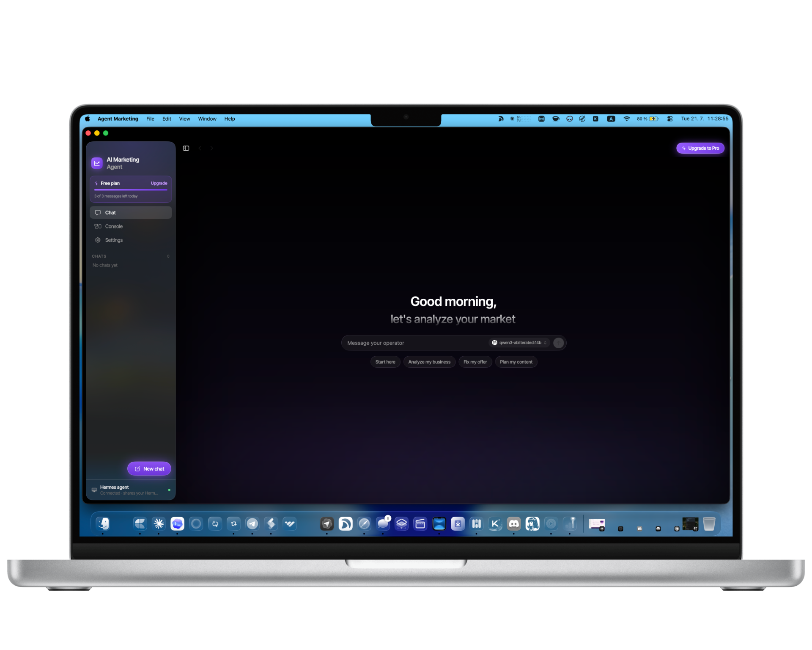Screen dimensions: 812x650
Task: Click the coffee cup menu bar icon
Action: 556,119
